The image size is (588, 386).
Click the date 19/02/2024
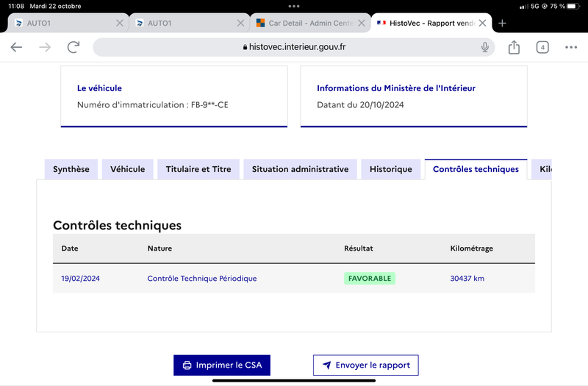[80, 279]
